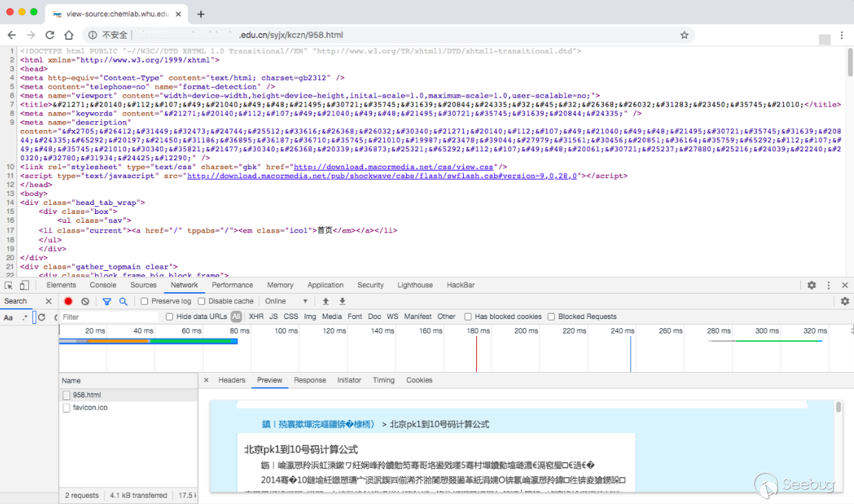Open a new browser tab with plus
The height and width of the screenshot is (504, 854).
pyautogui.click(x=201, y=14)
